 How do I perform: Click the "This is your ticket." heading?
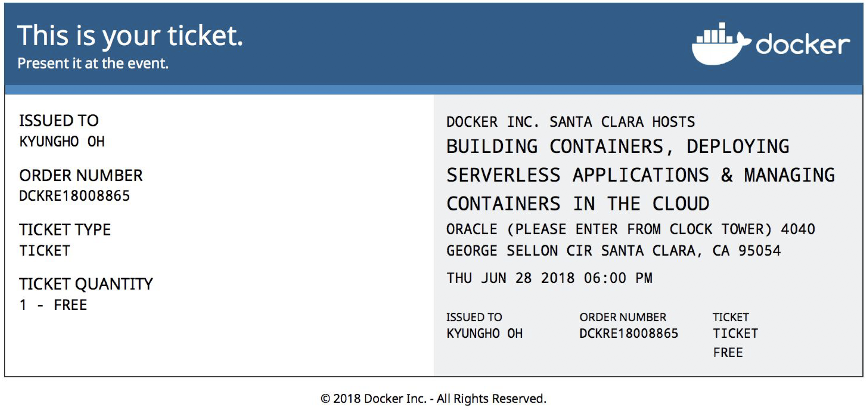[130, 36]
